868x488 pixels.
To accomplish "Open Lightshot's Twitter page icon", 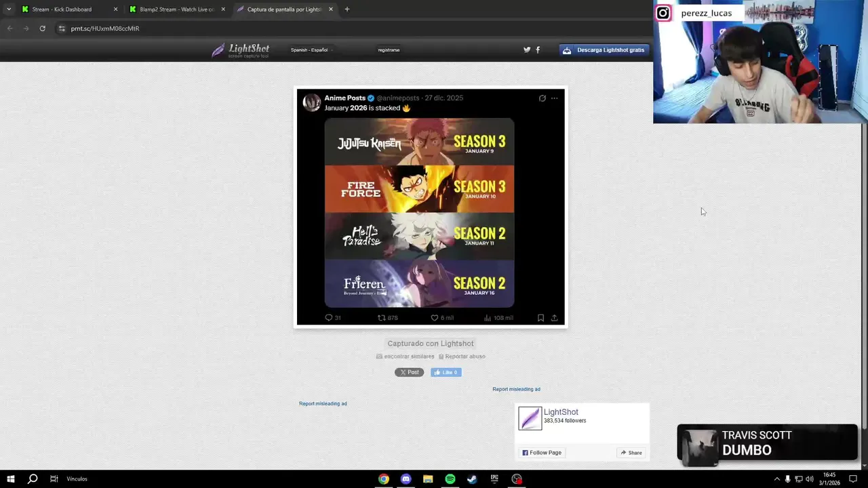I will [x=527, y=50].
